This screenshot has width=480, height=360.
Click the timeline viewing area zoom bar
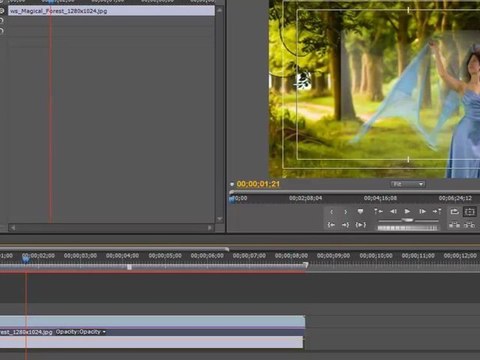click(x=114, y=249)
